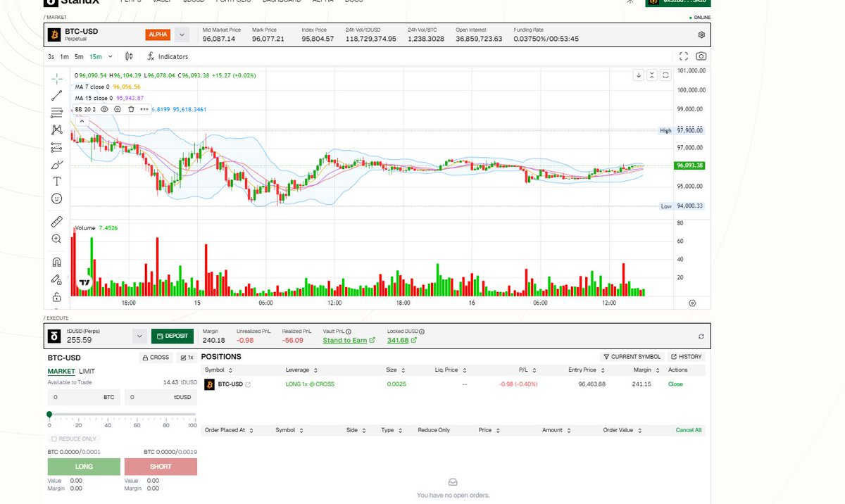This screenshot has width=845, height=504.
Task: Sort positions by Symbol column
Action: pyautogui.click(x=219, y=370)
